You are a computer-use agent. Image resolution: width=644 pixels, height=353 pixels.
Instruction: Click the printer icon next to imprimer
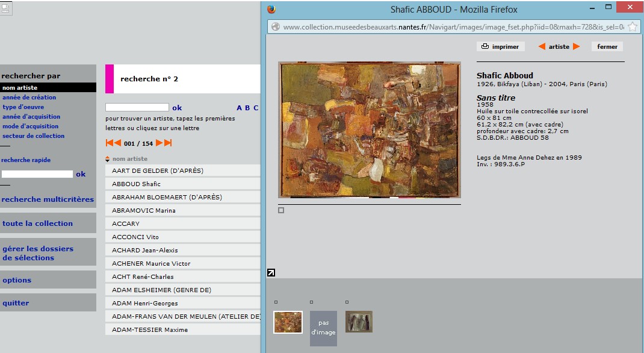point(485,46)
